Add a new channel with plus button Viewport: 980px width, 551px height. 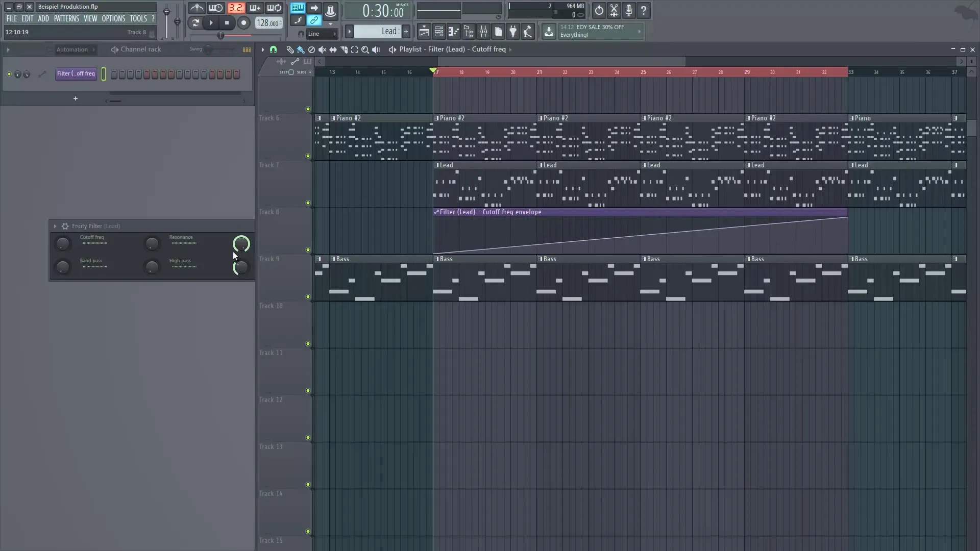75,98
